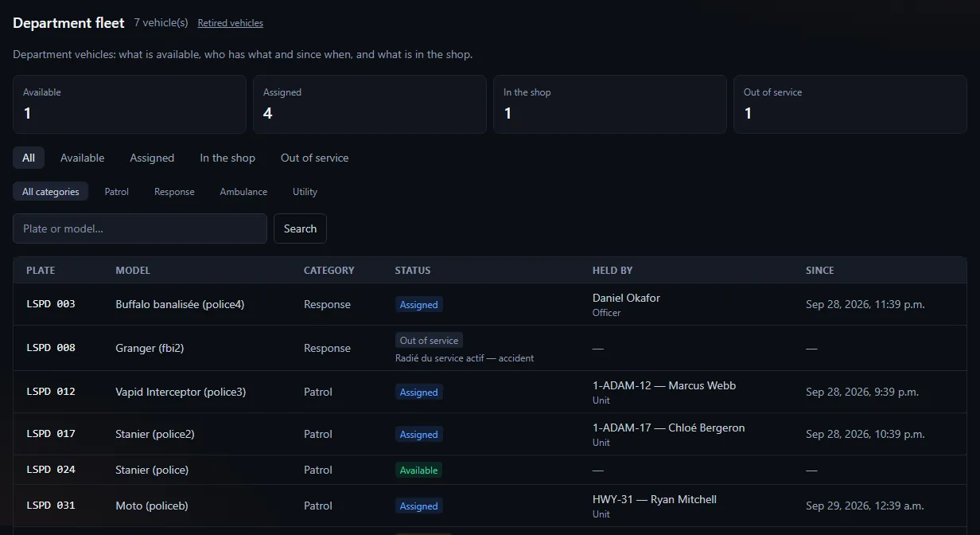Click the Out of service badge for LSPD 008
Screen dimensions: 980x535
coord(430,340)
